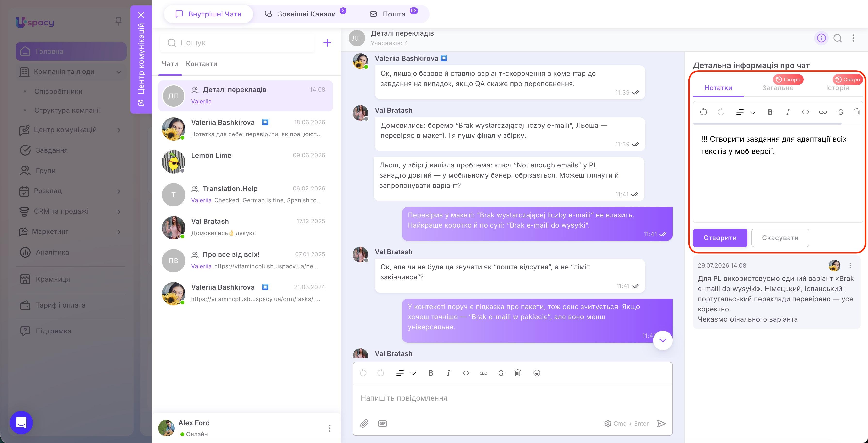Open GIF picker in composer
This screenshot has height=443, width=868.
click(382, 423)
